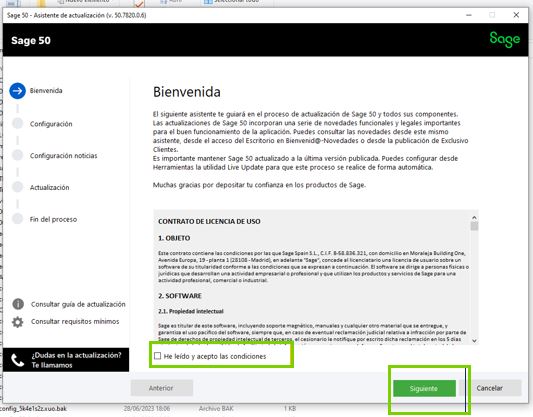
Task: Minimize the update assistant window
Action: (x=469, y=15)
